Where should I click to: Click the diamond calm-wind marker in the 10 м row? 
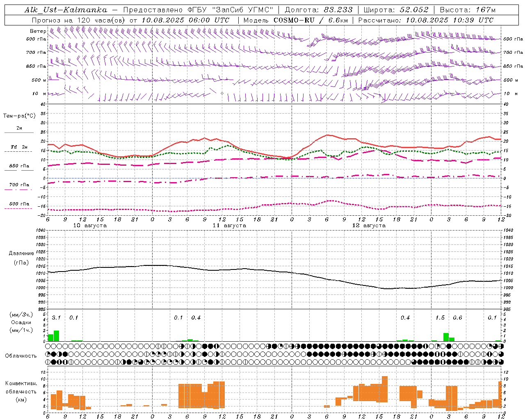coord(222,94)
